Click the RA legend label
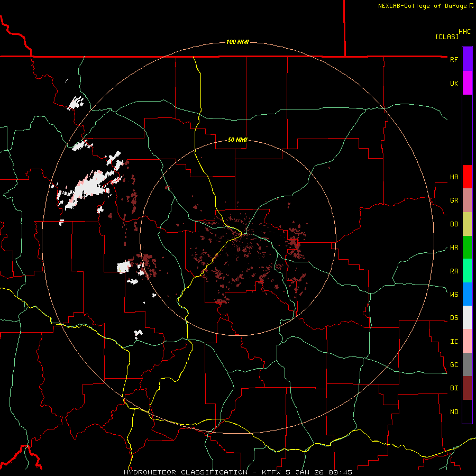The height and width of the screenshot is (476, 476). 454,271
